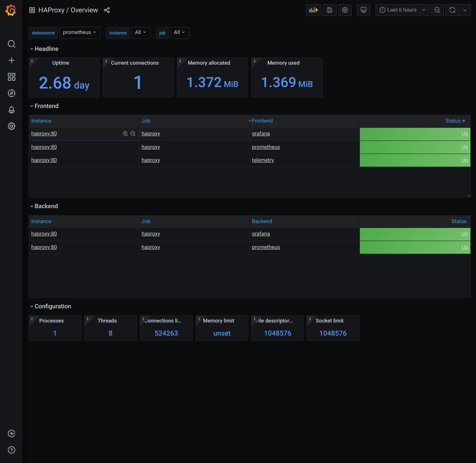The image size is (476, 463).
Task: Click the filter-out-value magnifier minus icon
Action: tap(133, 134)
